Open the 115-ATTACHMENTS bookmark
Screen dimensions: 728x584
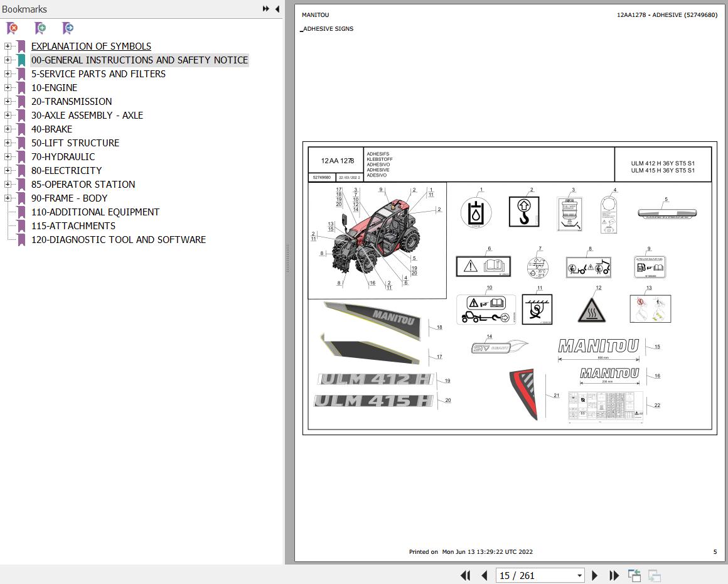coord(73,226)
